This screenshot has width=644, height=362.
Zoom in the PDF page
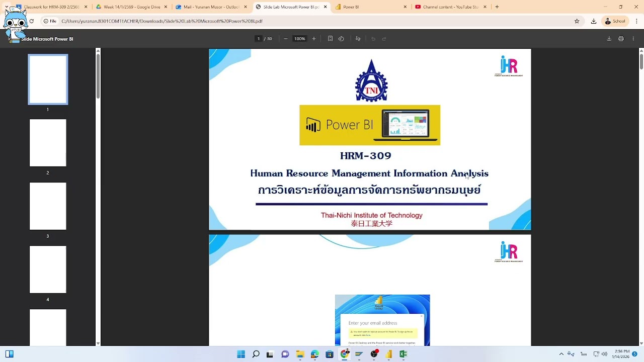point(314,39)
